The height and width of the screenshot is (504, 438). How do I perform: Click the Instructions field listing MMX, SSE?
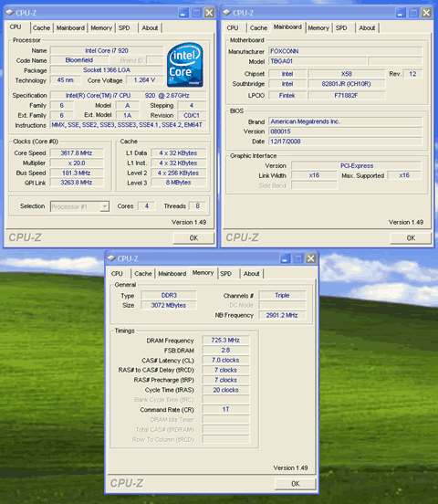pyautogui.click(x=128, y=125)
